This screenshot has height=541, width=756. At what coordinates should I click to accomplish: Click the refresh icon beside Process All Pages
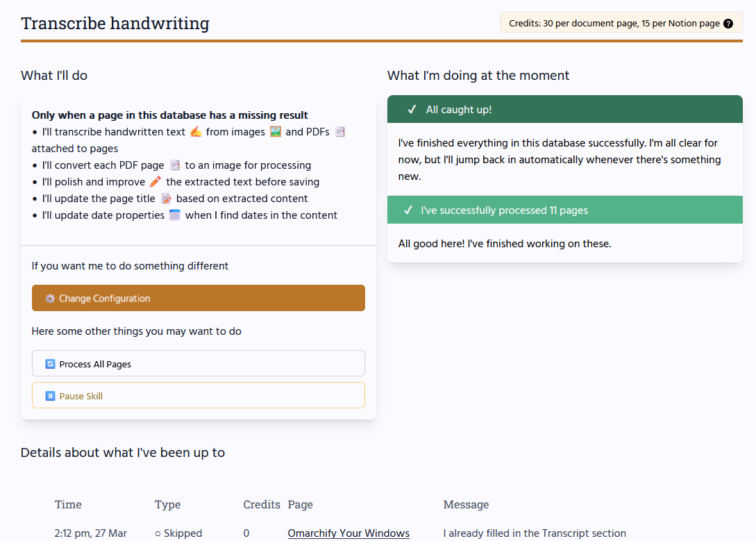click(50, 364)
